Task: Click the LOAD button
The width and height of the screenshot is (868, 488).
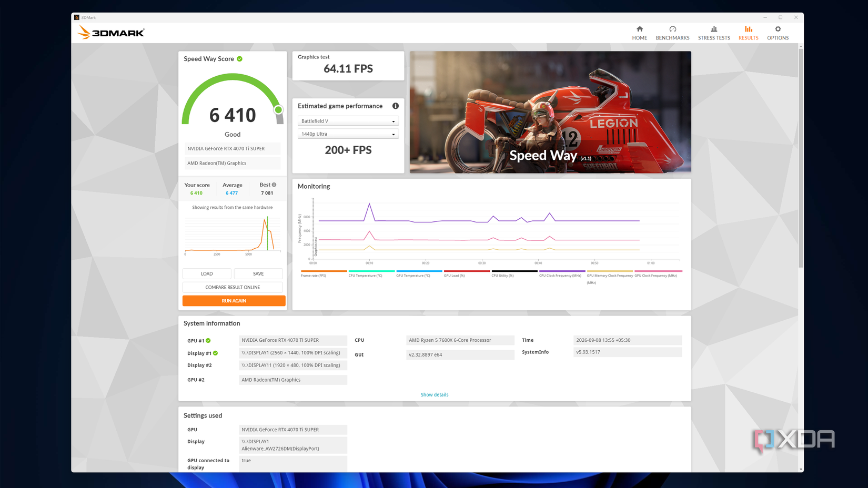Action: pyautogui.click(x=207, y=273)
